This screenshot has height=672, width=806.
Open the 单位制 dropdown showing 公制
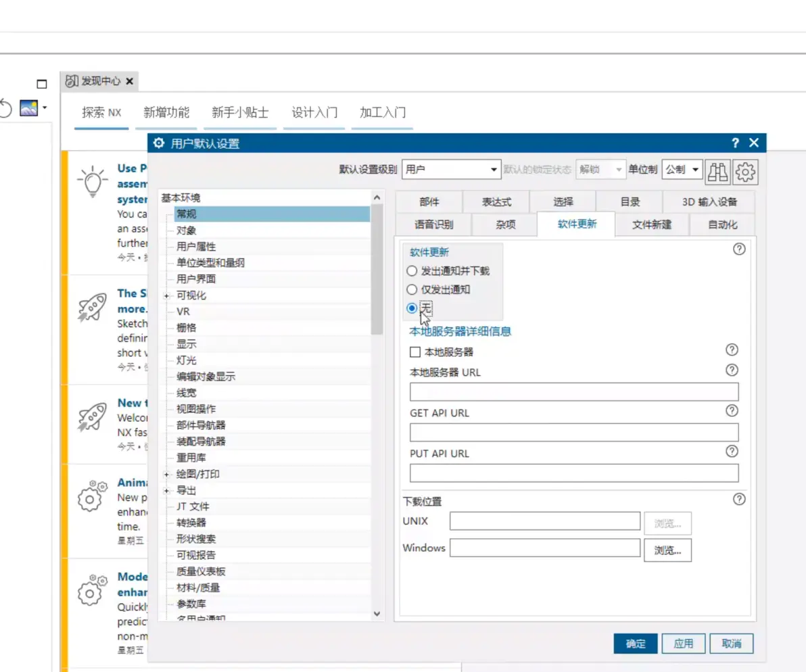[682, 170]
